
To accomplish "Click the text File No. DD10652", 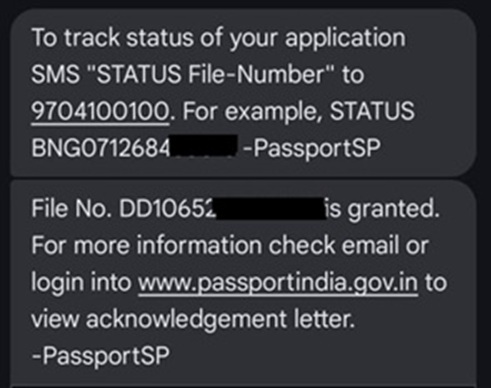I will click(x=124, y=209).
